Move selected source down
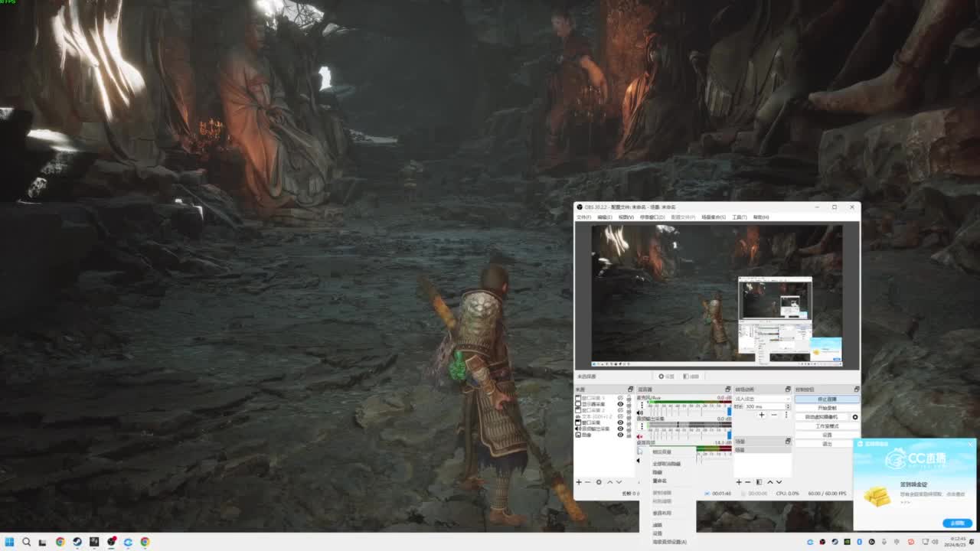Viewport: 980px width, 551px height. pos(619,482)
